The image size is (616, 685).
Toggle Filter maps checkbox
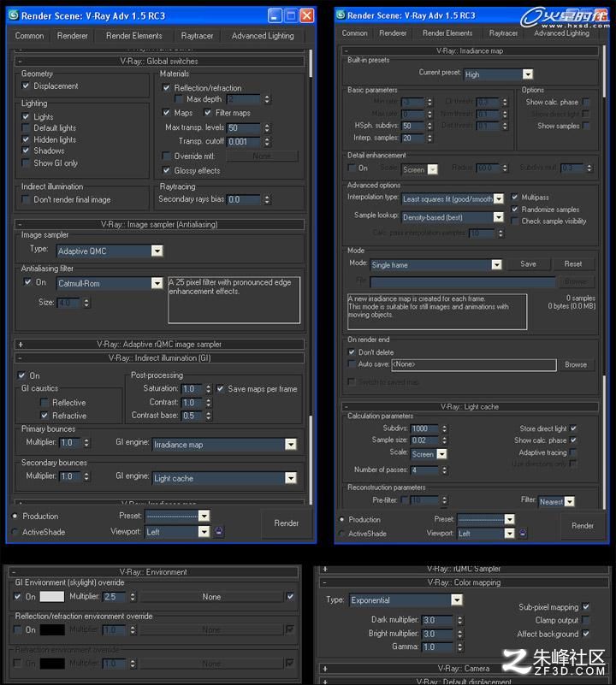click(x=208, y=113)
